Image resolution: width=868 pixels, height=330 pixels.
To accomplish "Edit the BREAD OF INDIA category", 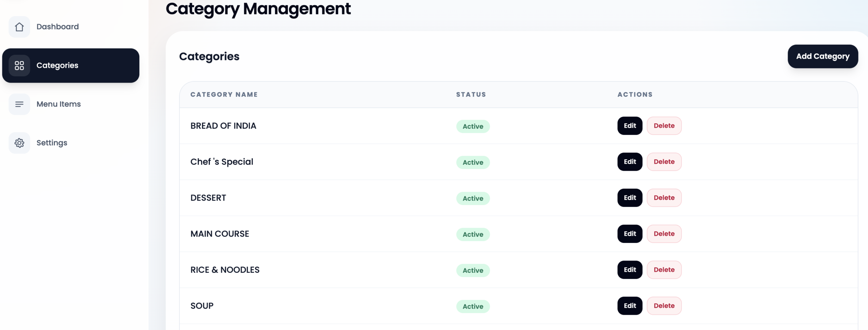I will coord(630,126).
